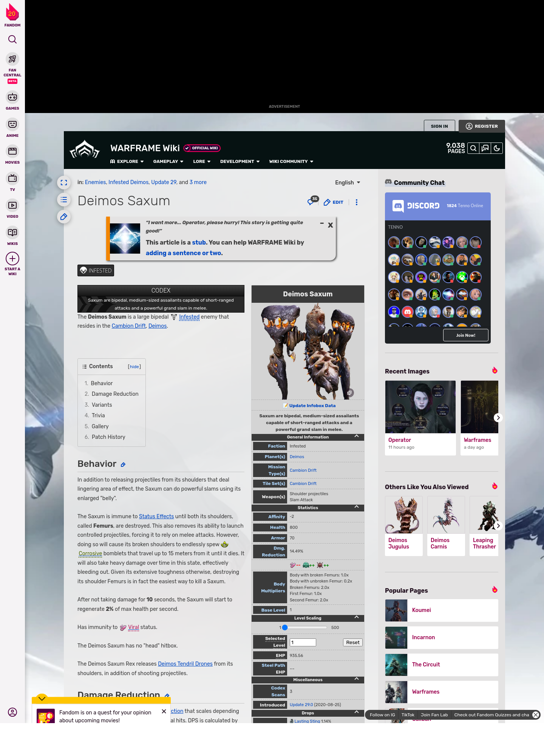This screenshot has height=756, width=544.
Task: Minimize the stub notice box
Action: [322, 223]
